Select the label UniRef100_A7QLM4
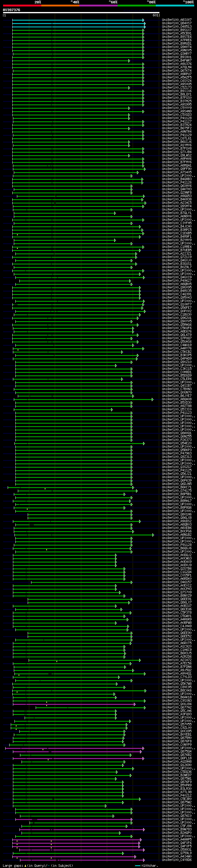197x868 pixels. [x=177, y=67]
